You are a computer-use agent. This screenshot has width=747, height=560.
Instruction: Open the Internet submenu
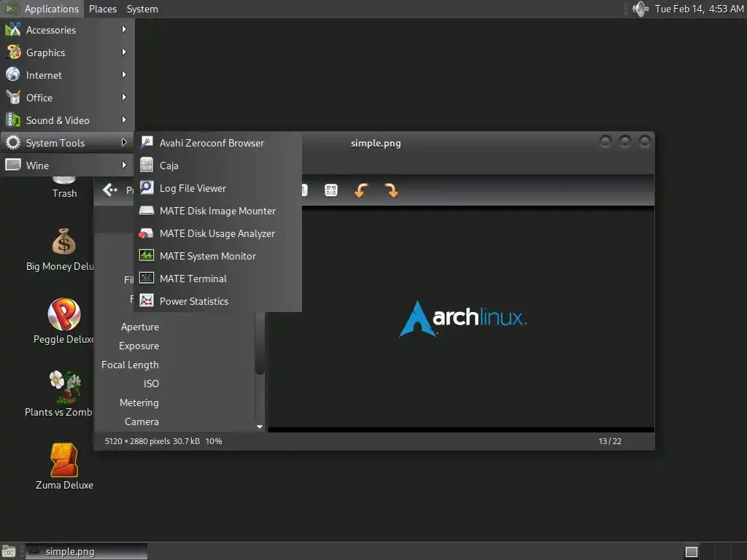(67, 75)
